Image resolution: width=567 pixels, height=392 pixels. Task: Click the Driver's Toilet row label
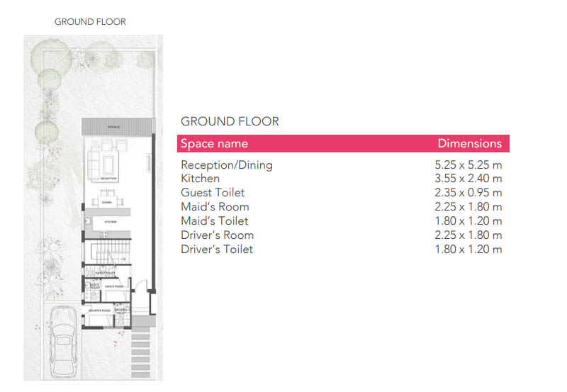point(217,249)
